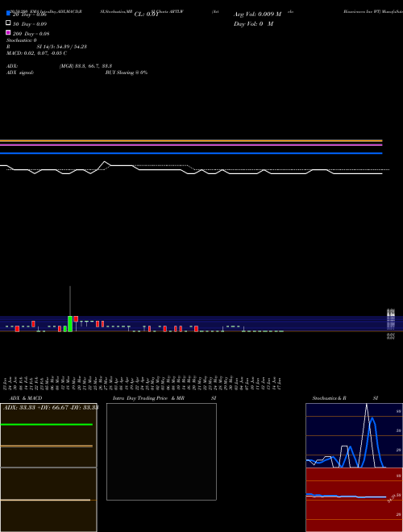Click the '(MGR) 33.3, 66.7, 33.3' ADX values
The image size is (403, 532).
[85, 66]
